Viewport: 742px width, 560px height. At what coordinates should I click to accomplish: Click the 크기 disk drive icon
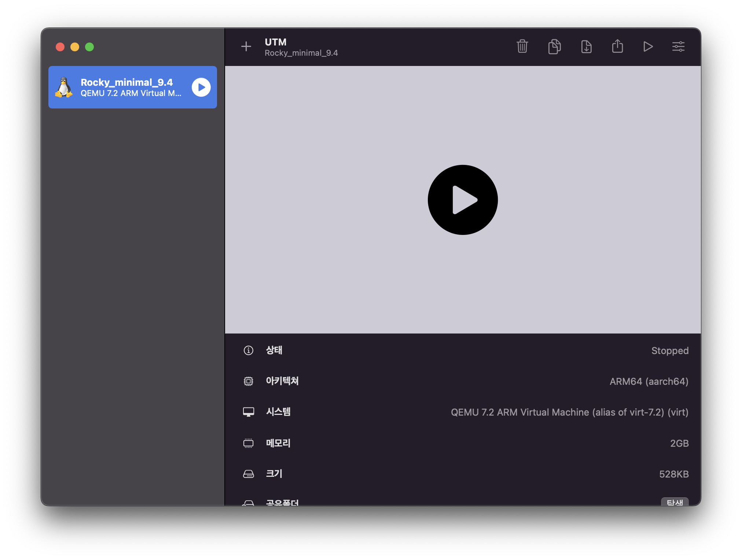pos(248,474)
